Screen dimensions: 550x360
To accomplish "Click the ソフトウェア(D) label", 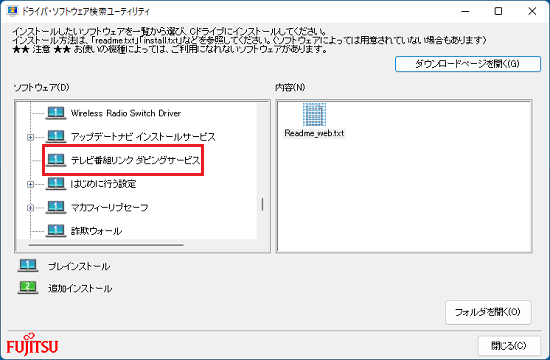I will 41,87.
